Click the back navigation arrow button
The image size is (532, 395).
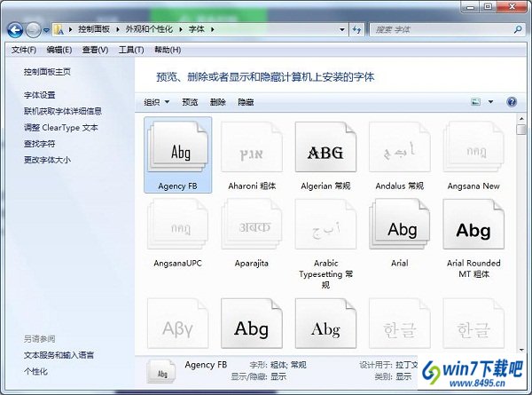(x=15, y=30)
